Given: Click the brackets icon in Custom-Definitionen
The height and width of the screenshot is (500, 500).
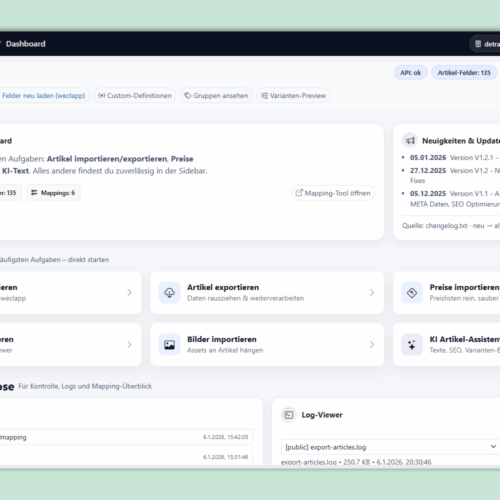Looking at the screenshot, I should coord(101,96).
